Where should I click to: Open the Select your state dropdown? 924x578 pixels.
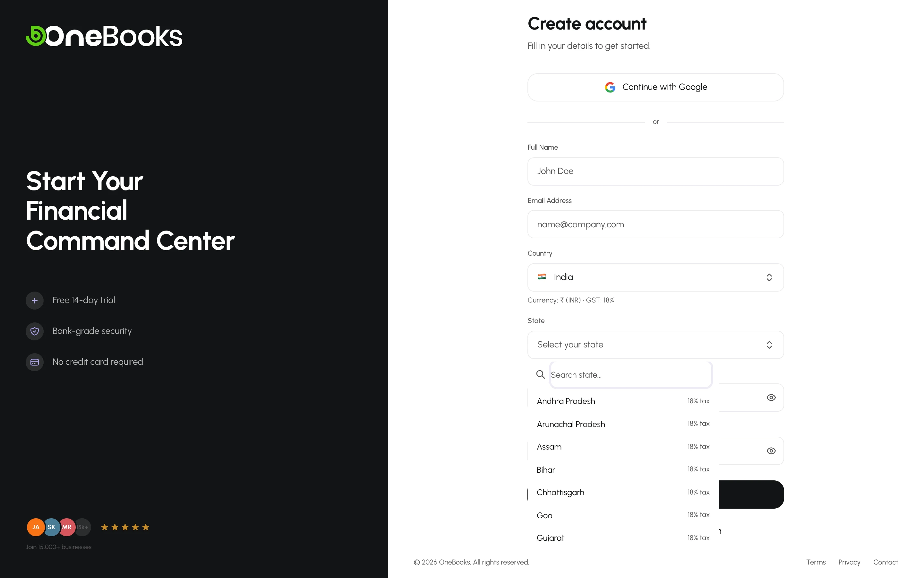[x=655, y=345]
